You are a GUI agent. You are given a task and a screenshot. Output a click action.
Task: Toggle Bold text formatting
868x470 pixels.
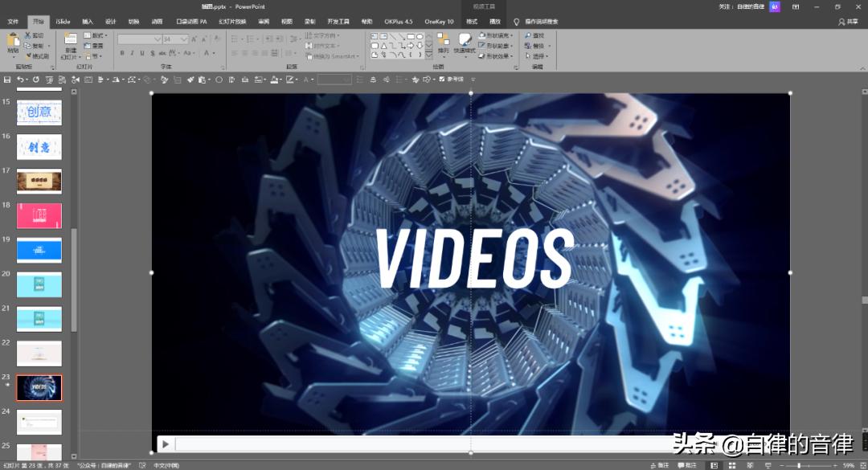tap(122, 53)
